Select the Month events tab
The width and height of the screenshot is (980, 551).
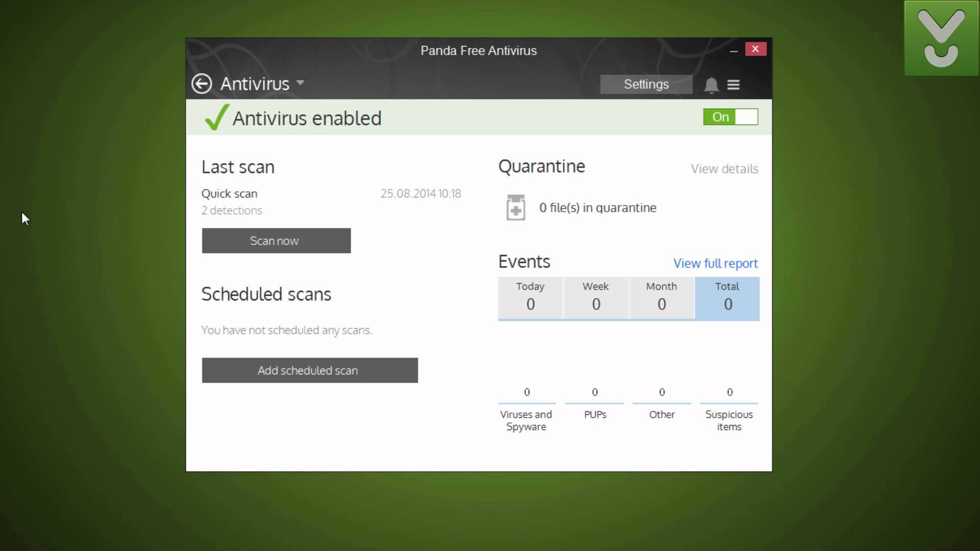point(661,298)
